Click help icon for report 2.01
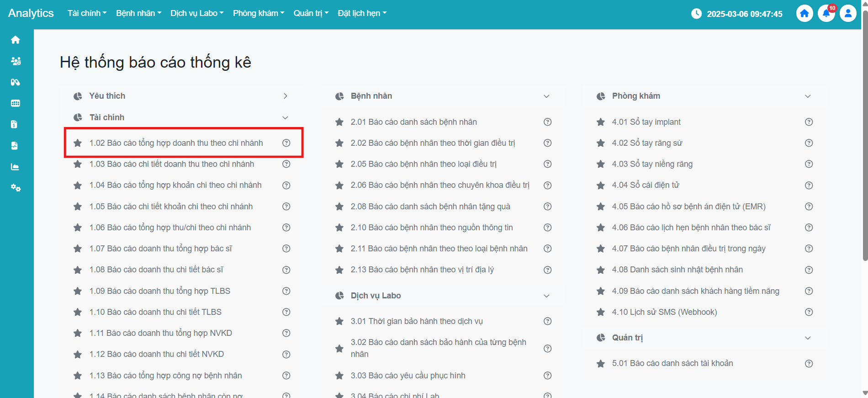Viewport: 868px width, 398px height. [547, 122]
